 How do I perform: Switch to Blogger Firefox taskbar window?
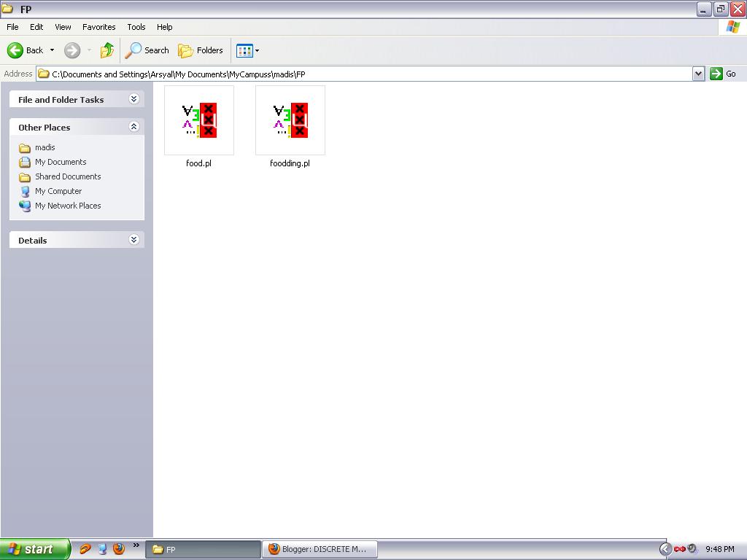pyautogui.click(x=320, y=549)
